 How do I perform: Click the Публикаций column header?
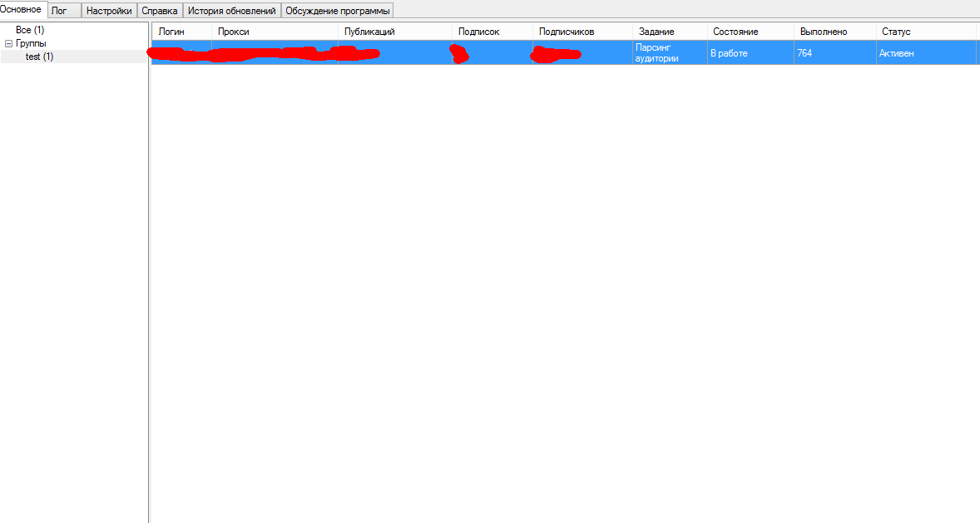click(369, 32)
